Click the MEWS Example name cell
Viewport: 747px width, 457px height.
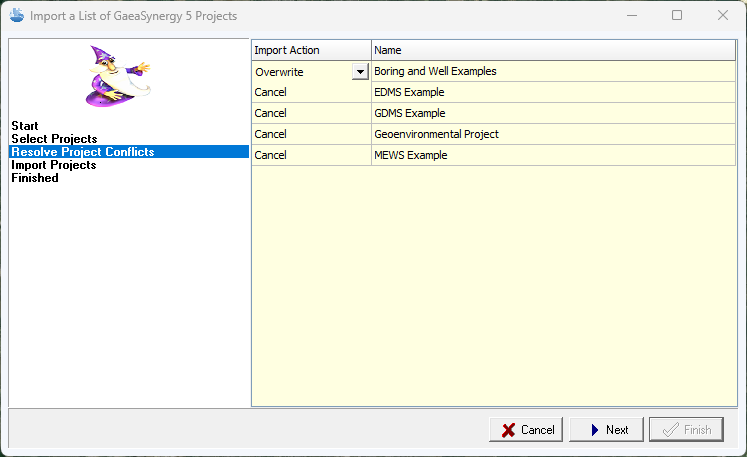pos(554,155)
